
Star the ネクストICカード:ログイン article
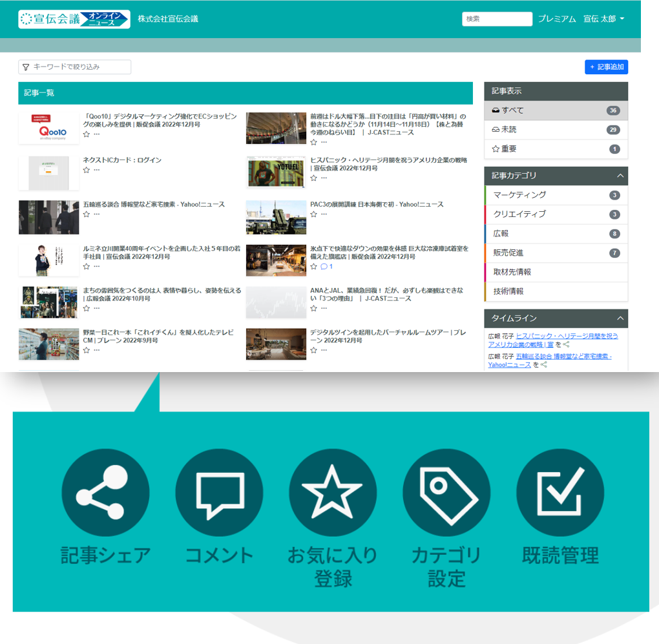click(86, 170)
